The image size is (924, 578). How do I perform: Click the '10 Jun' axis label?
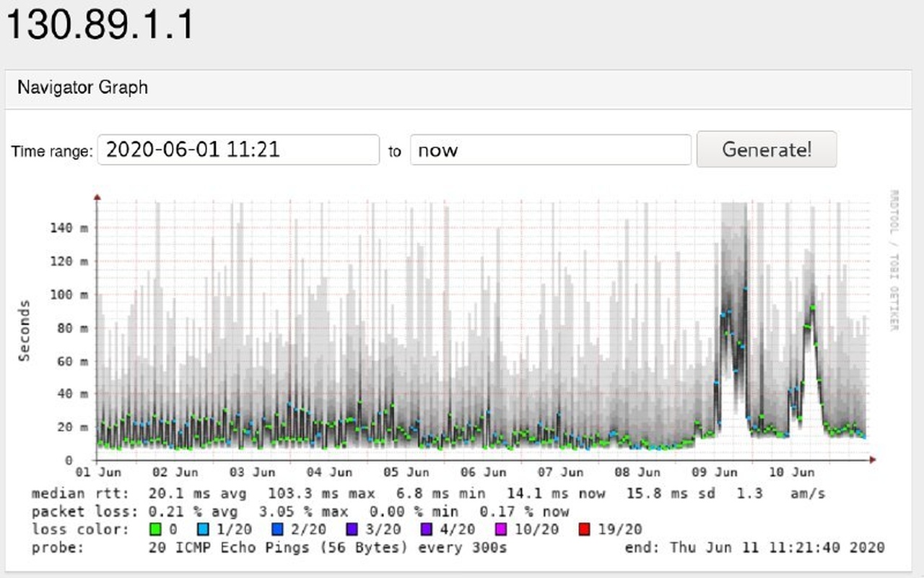[792, 473]
